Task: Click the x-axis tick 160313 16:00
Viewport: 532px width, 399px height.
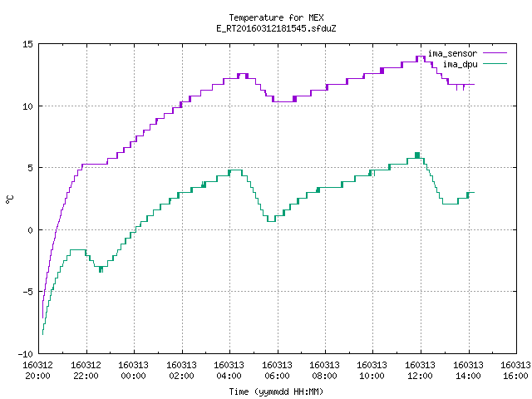Action: (515, 370)
